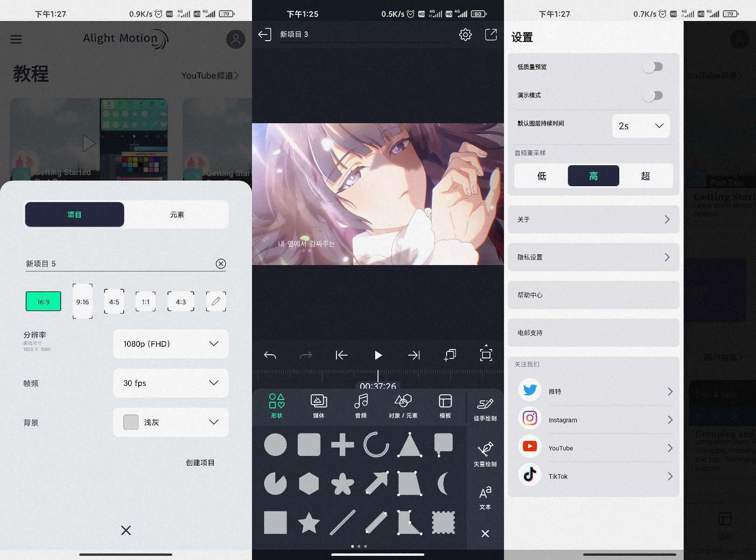Expand the About row (关于)
Viewport: 756px width, 560px height.
coord(593,219)
